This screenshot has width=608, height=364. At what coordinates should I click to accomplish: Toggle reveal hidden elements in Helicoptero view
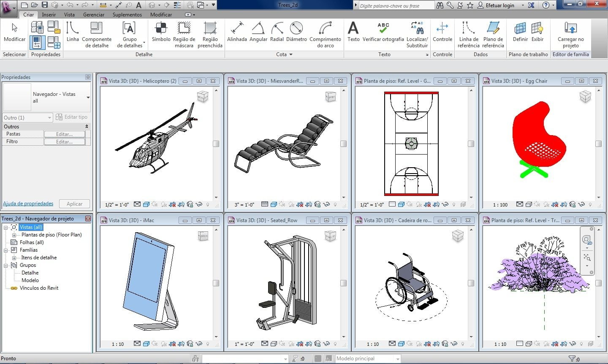(x=207, y=204)
